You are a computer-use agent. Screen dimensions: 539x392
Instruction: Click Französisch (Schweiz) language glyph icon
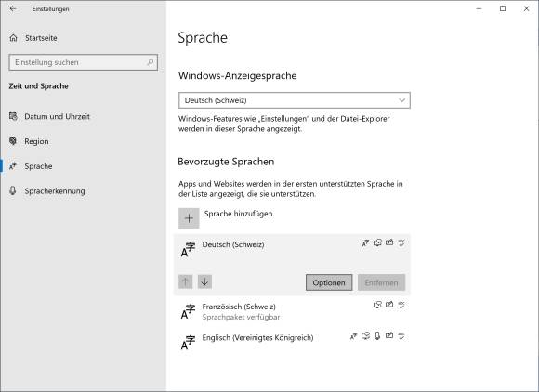[x=188, y=311]
